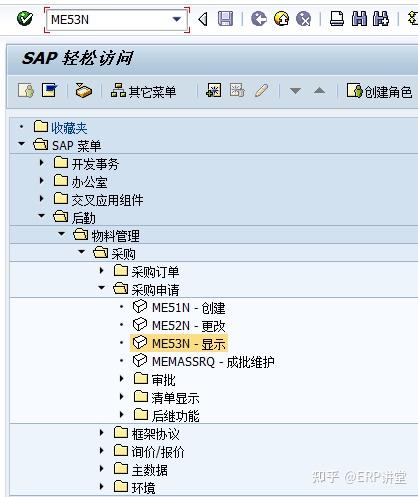Click the binoculars Find icon
This screenshot has width=418, height=497.
(359, 19)
